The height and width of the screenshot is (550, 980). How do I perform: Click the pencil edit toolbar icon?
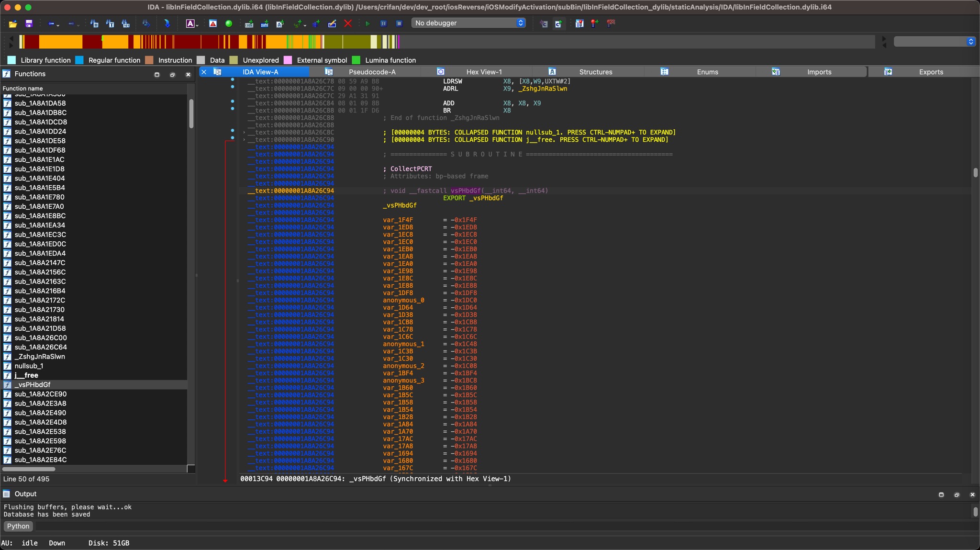[332, 23]
